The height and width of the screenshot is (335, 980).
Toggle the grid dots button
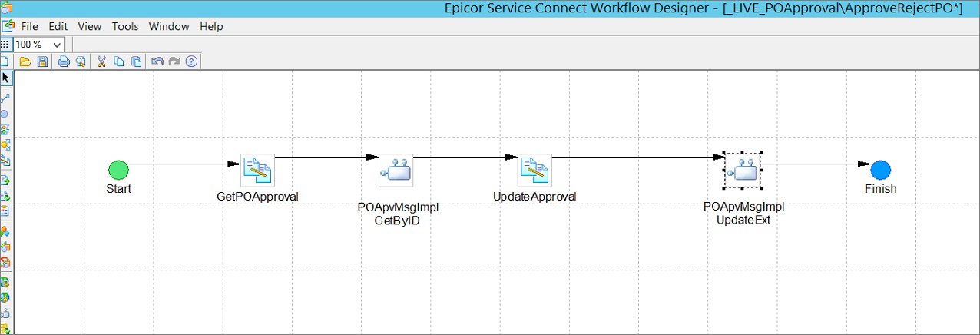pos(5,45)
